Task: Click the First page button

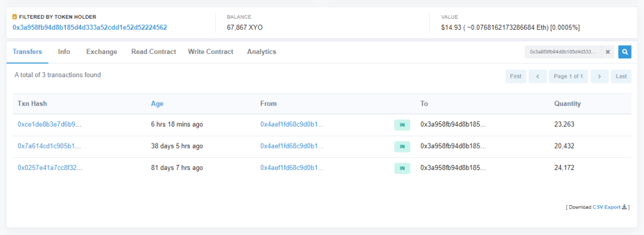Action: click(x=516, y=76)
